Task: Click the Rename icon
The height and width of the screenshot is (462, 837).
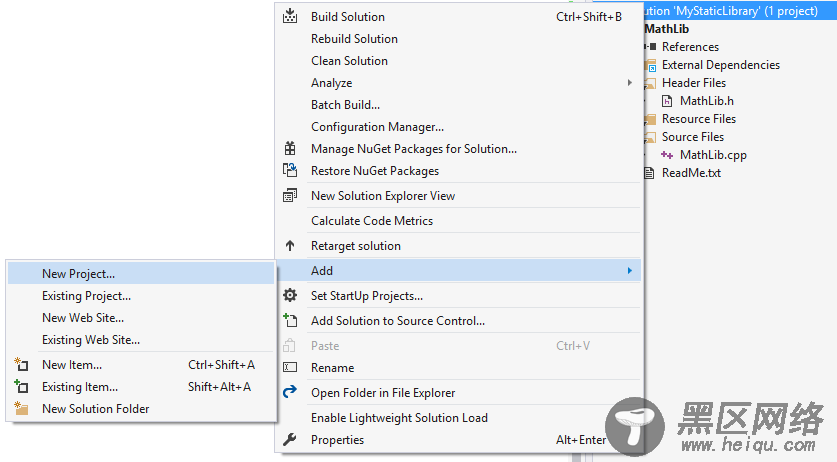Action: tap(290, 367)
